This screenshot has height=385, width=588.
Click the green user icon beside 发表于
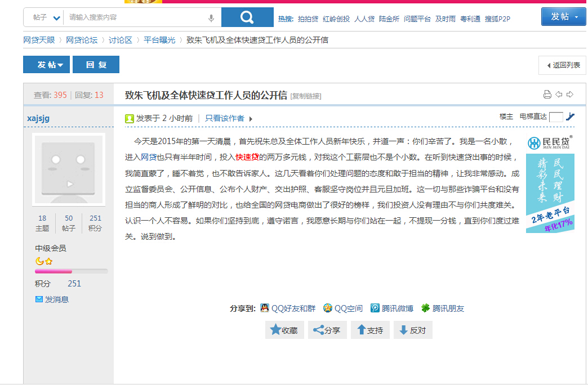pyautogui.click(x=130, y=119)
